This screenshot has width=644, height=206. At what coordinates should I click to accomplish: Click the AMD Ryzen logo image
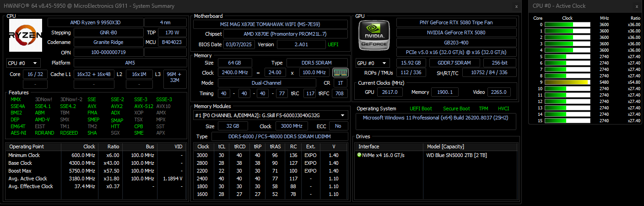26,35
